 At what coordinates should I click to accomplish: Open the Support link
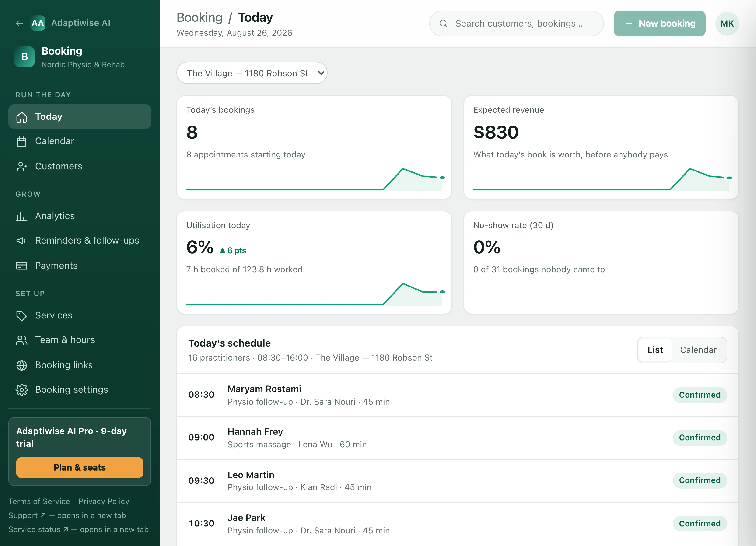[67, 516]
